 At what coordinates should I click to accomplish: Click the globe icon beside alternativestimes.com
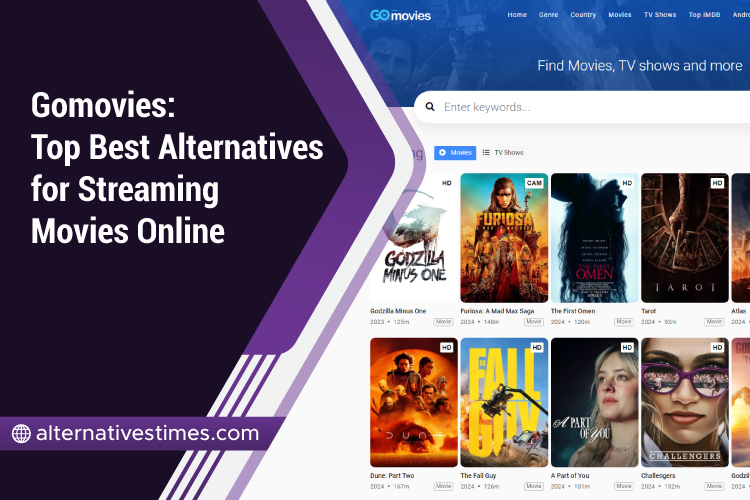tap(21, 433)
